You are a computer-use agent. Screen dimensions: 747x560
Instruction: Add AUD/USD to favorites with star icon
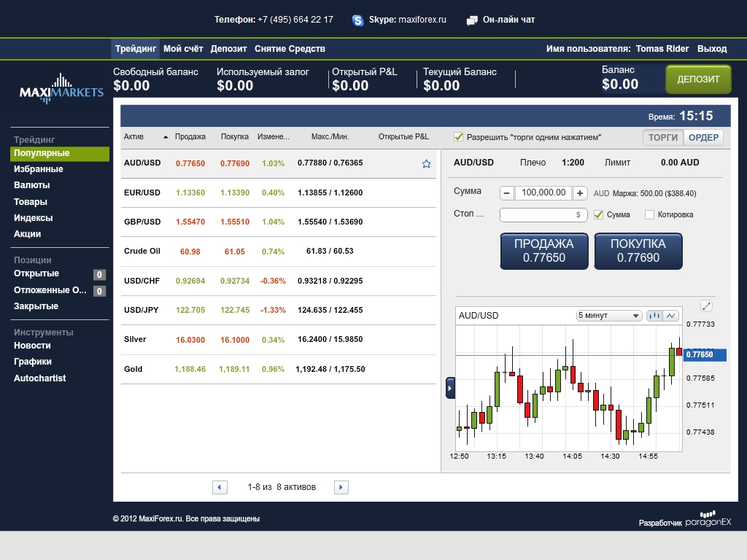pos(427,164)
